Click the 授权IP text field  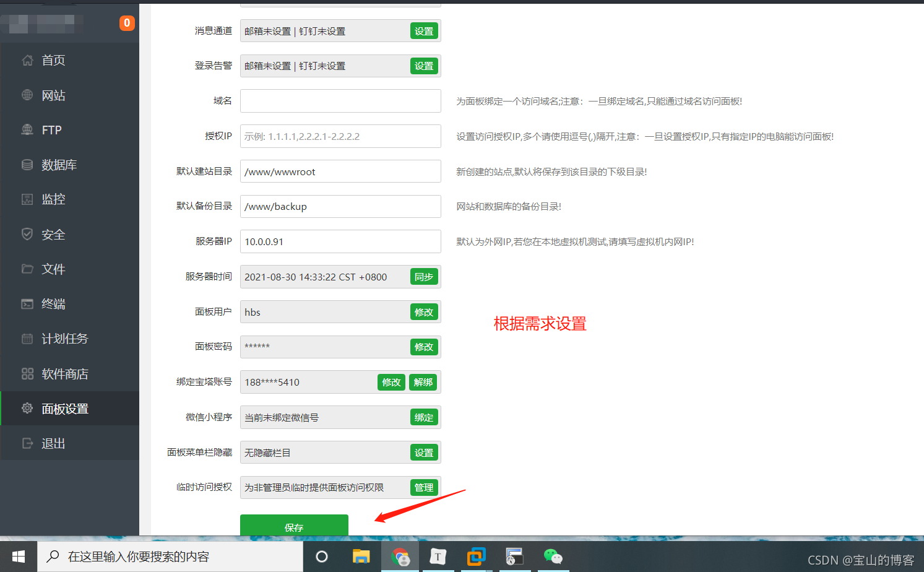click(x=340, y=136)
